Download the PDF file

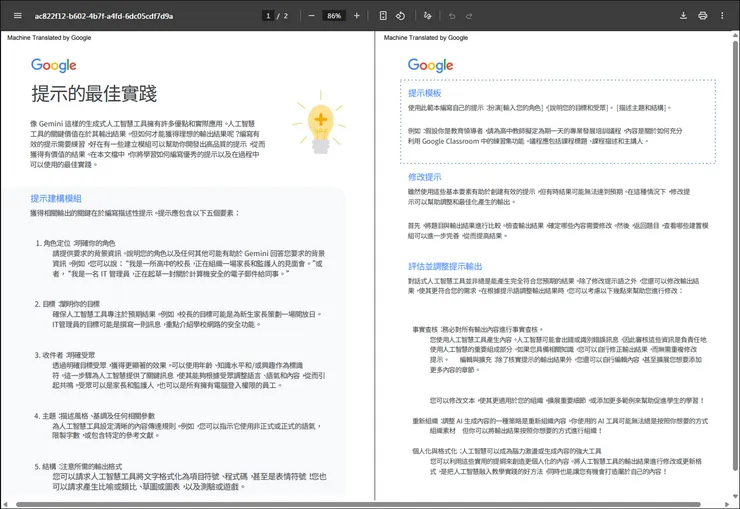pyautogui.click(x=683, y=16)
